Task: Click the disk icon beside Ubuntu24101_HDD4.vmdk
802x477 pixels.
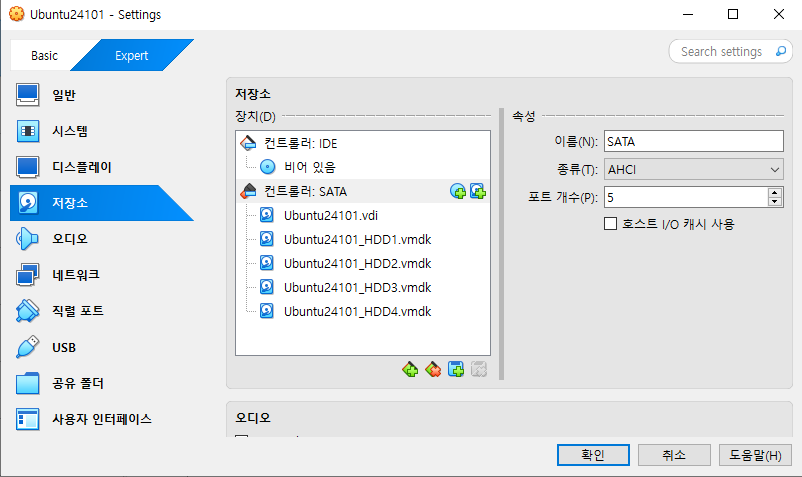Action: tap(266, 311)
